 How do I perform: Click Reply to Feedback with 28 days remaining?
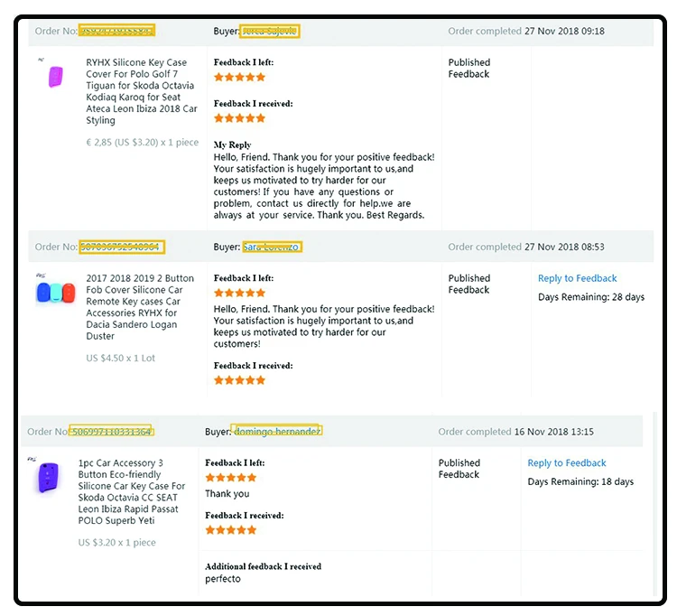pyautogui.click(x=577, y=278)
